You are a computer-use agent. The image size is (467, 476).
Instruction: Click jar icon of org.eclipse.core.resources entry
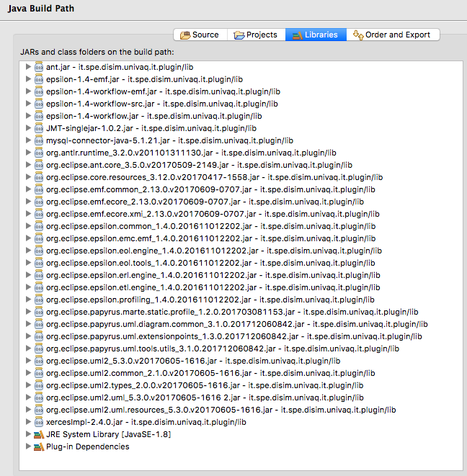tap(39, 177)
